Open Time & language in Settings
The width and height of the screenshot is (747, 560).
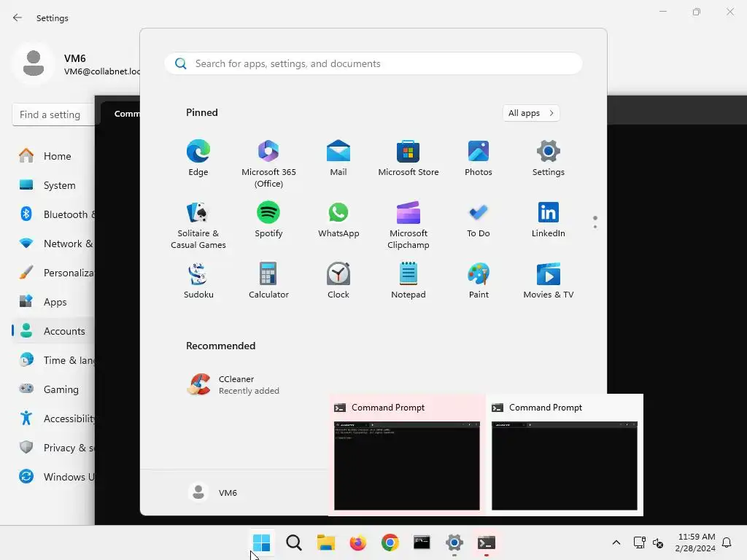[53, 360]
